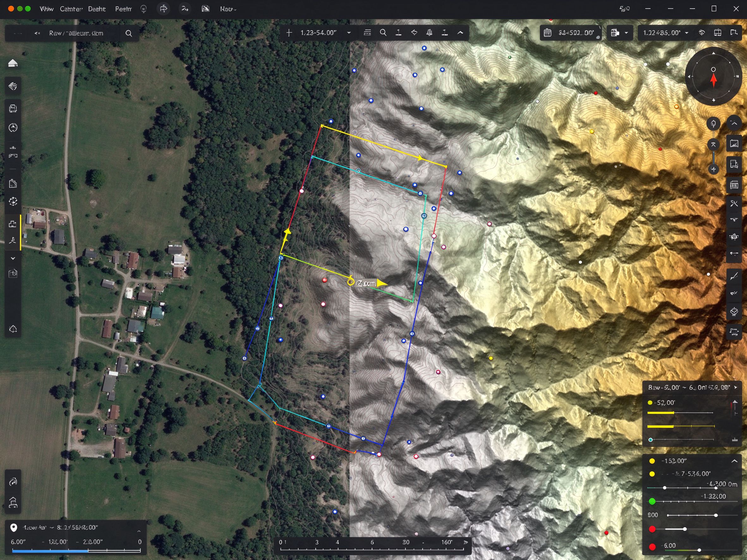This screenshot has width=747, height=560.
Task: Click the arrow at Raw panel header
Action: click(x=736, y=388)
